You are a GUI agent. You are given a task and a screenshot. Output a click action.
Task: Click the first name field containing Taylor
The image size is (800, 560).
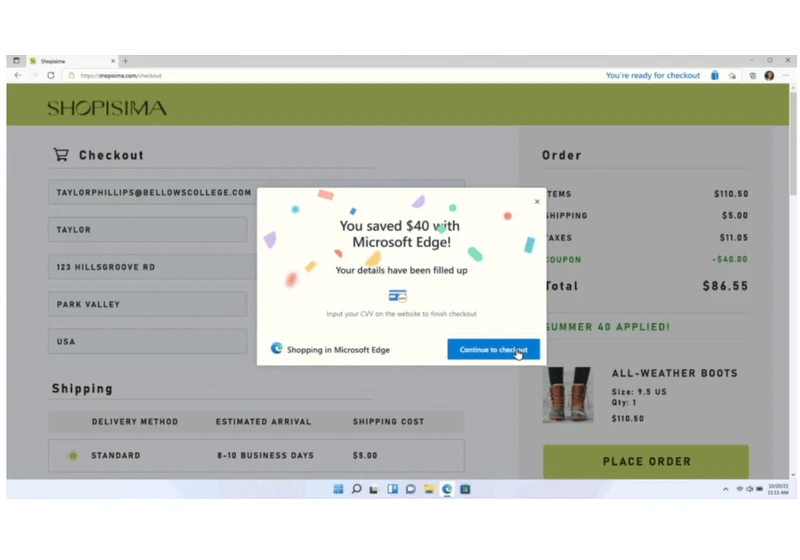(147, 230)
